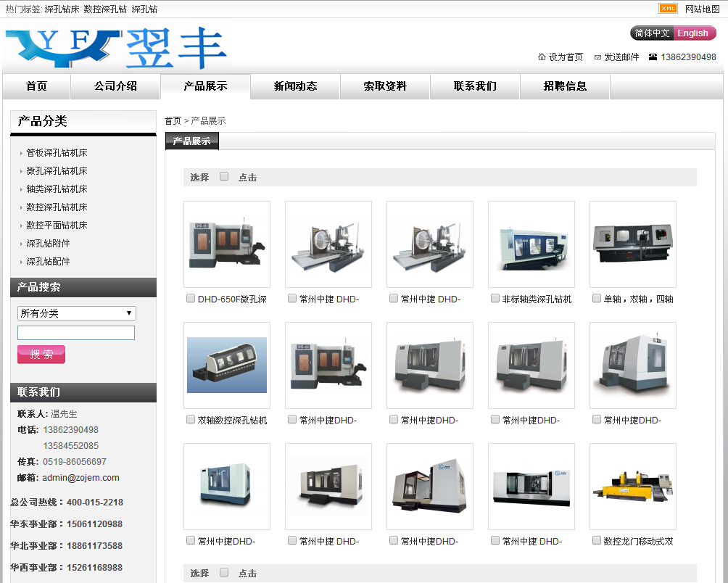This screenshot has height=583, width=728.
Task: Click the product search text field
Action: 76,333
